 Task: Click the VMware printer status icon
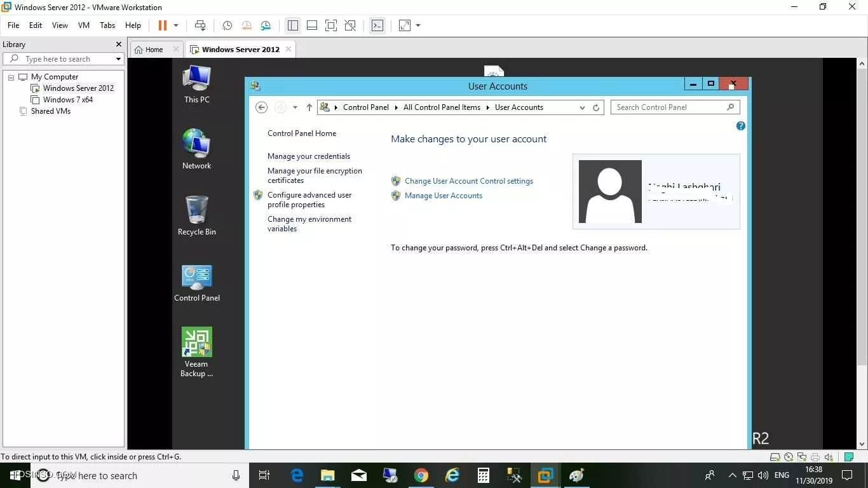815,457
